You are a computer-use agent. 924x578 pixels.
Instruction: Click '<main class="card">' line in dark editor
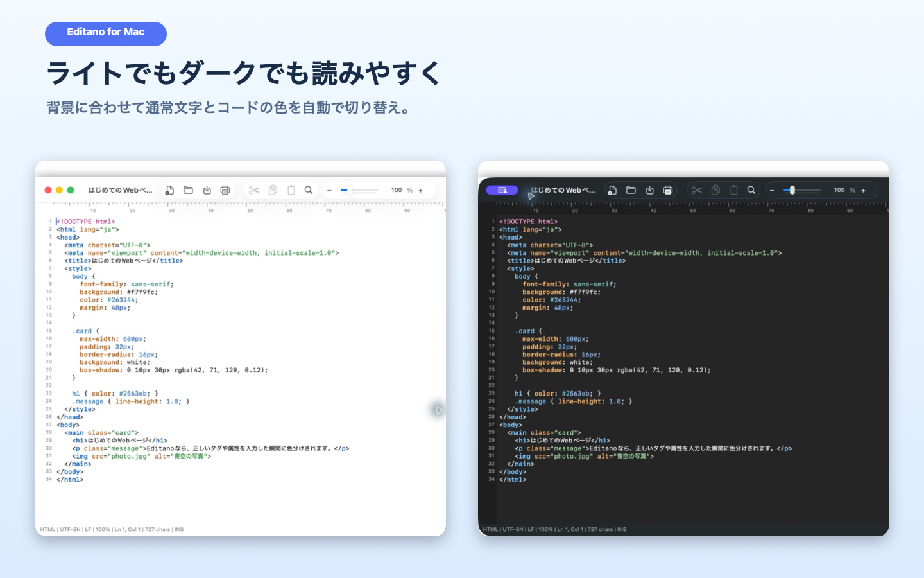[x=544, y=433]
